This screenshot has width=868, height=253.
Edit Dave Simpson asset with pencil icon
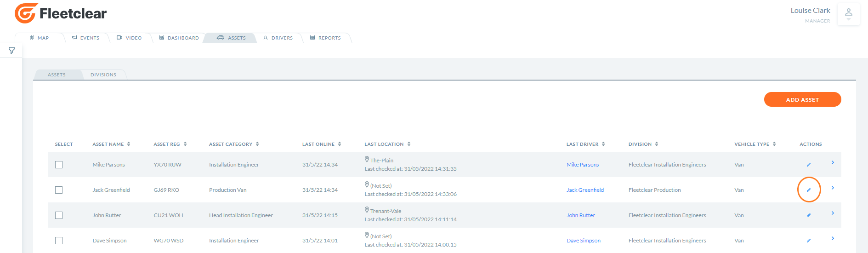809,241
